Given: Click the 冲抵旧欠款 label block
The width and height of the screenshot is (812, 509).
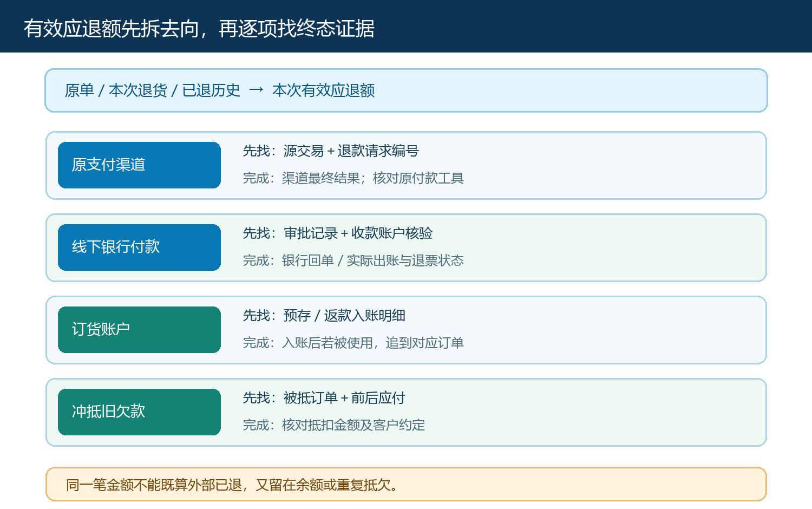Looking at the screenshot, I should (139, 412).
